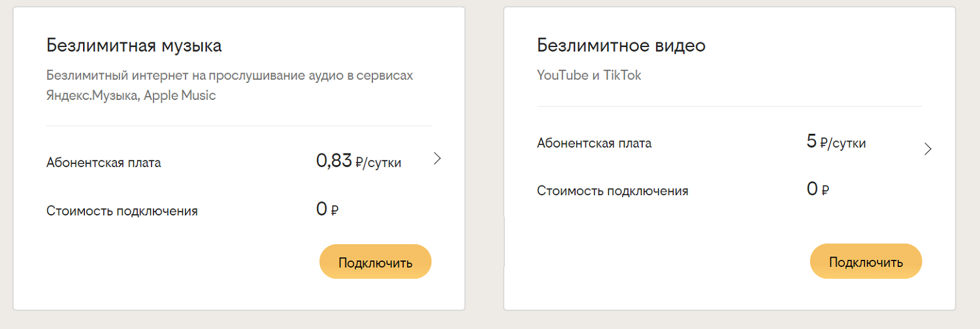Select the YouTube и TikTok subtitle
Image resolution: width=980 pixels, height=329 pixels.
click(x=589, y=76)
